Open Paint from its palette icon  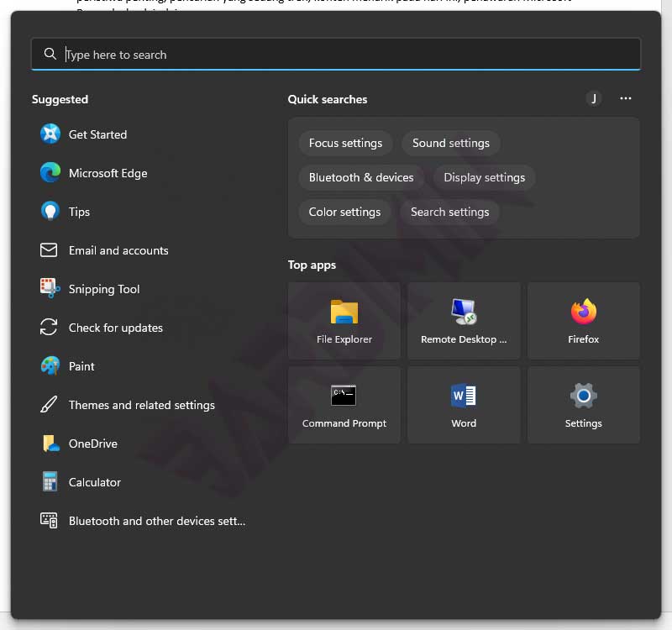coord(50,366)
